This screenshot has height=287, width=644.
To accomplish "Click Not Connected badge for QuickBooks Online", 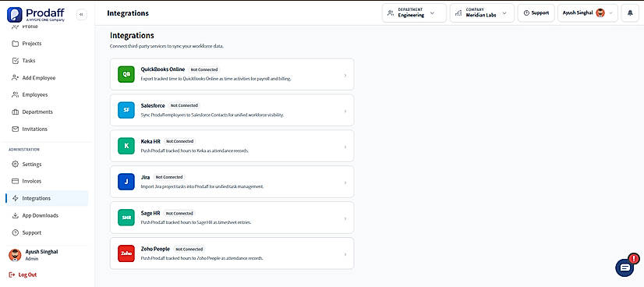I will point(204,69).
